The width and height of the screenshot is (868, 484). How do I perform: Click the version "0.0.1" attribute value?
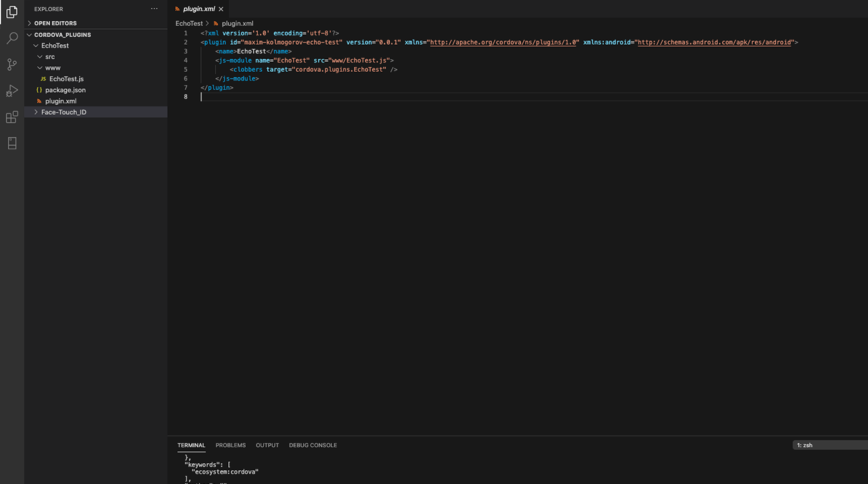388,42
